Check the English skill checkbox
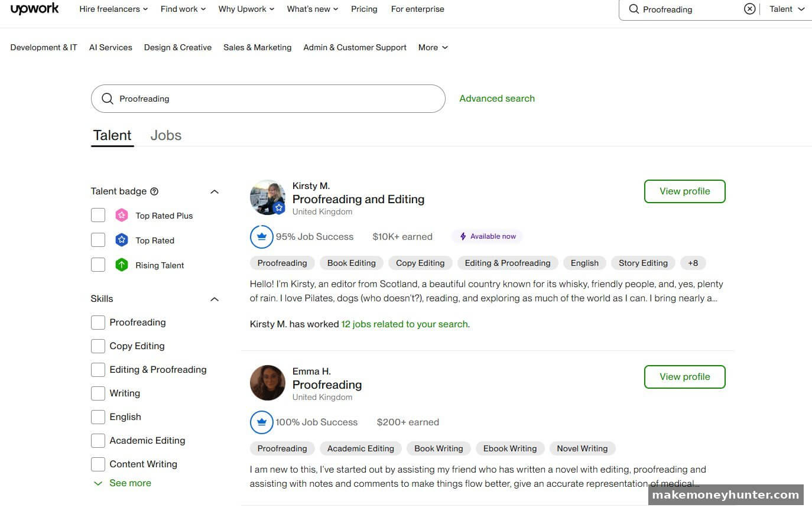This screenshot has width=812, height=511. 98,417
